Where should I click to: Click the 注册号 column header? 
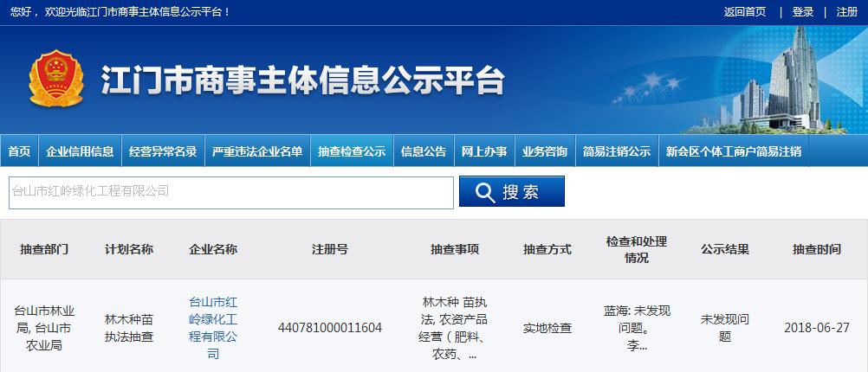pos(330,249)
